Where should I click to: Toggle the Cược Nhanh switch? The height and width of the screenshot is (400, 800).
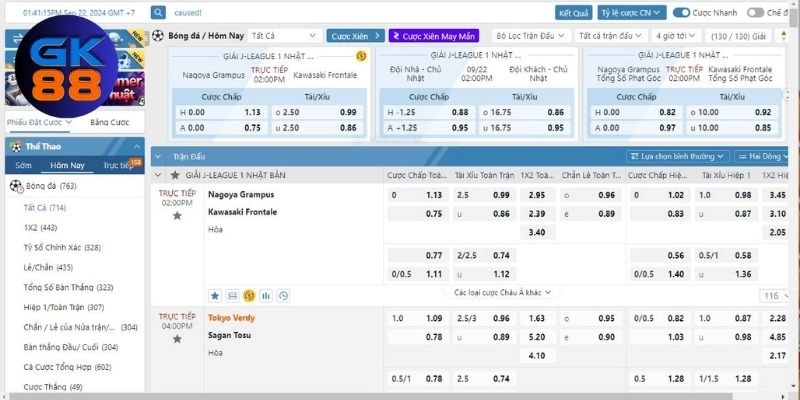tap(682, 13)
